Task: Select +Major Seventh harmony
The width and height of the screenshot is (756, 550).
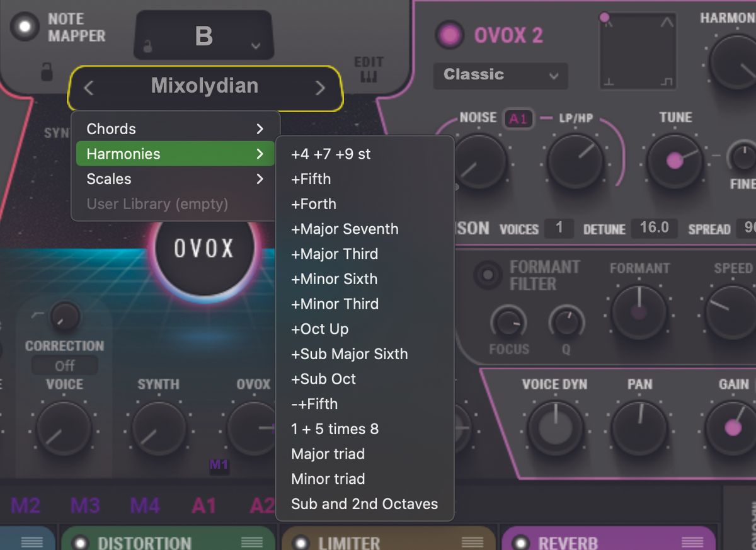Action: [344, 229]
